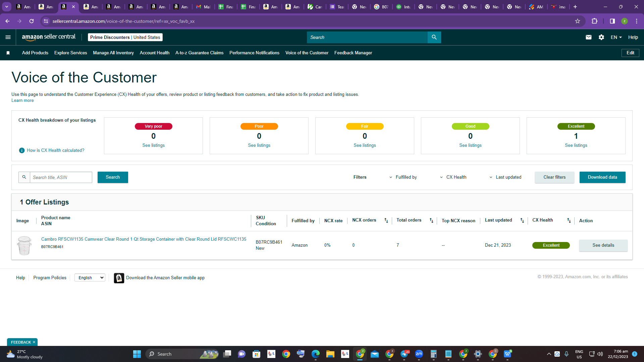Image resolution: width=644 pixels, height=362 pixels.
Task: Open the hamburger navigation menu
Action: pyautogui.click(x=8, y=37)
